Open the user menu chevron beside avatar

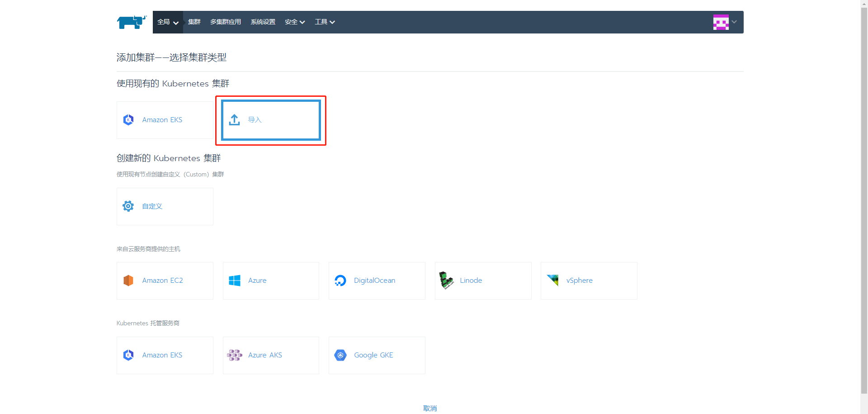click(734, 22)
